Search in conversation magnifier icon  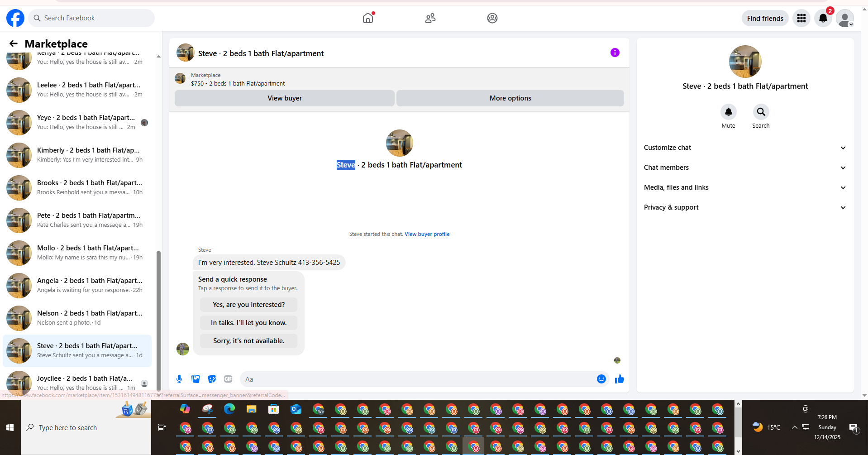tap(761, 112)
